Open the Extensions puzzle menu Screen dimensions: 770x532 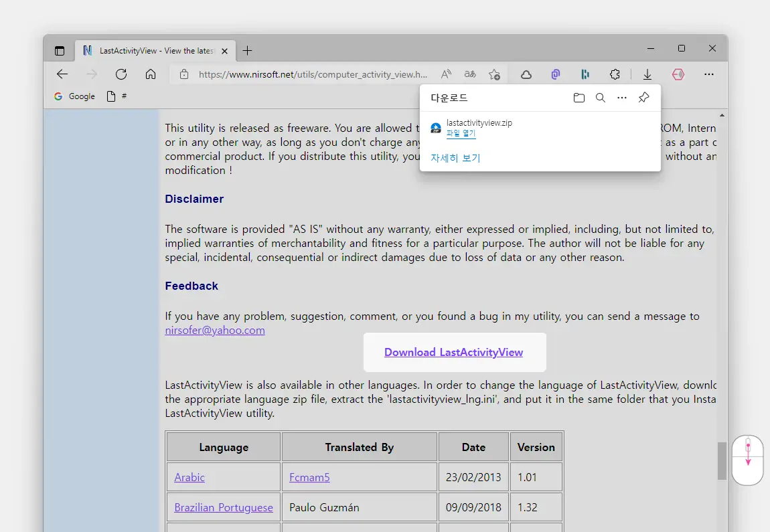point(615,74)
